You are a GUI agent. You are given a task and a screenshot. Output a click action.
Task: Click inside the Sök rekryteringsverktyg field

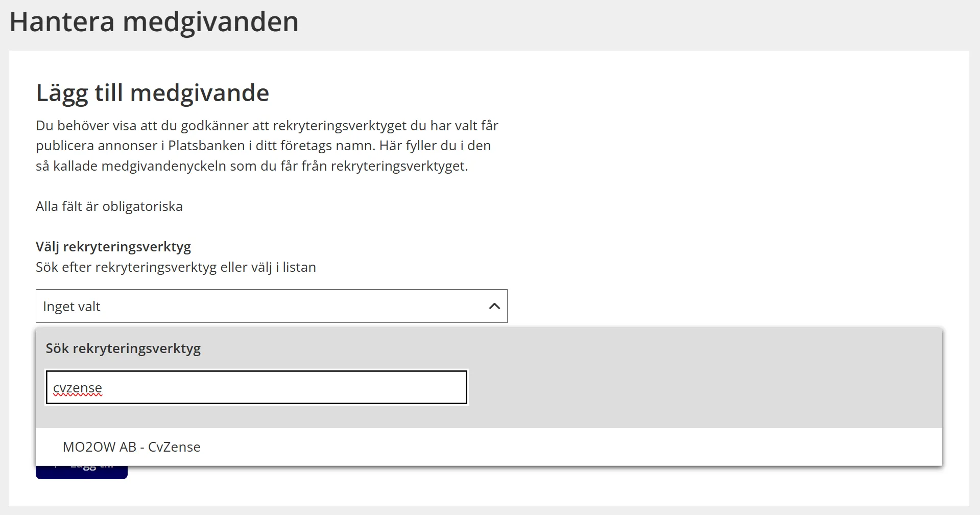255,387
